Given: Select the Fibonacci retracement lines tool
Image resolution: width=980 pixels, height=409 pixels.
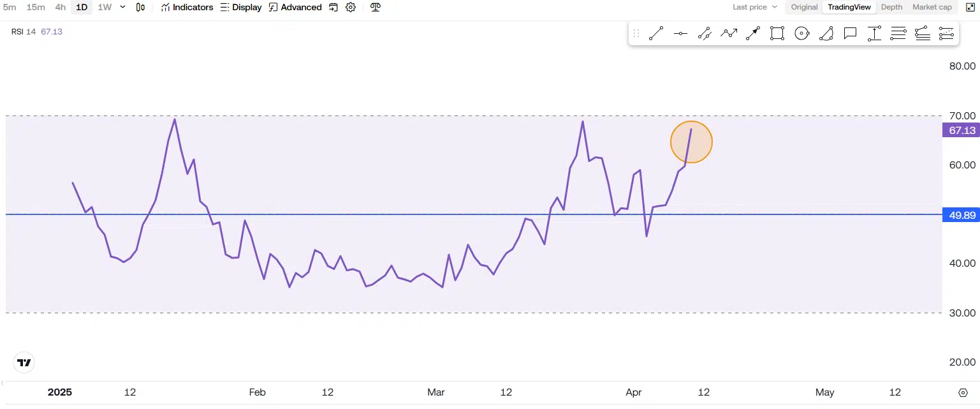Looking at the screenshot, I should click(898, 34).
